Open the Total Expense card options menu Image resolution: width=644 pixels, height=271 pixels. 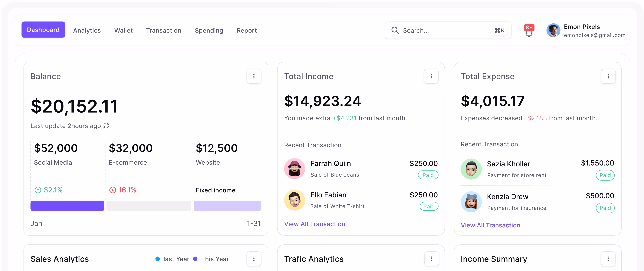[x=608, y=76]
